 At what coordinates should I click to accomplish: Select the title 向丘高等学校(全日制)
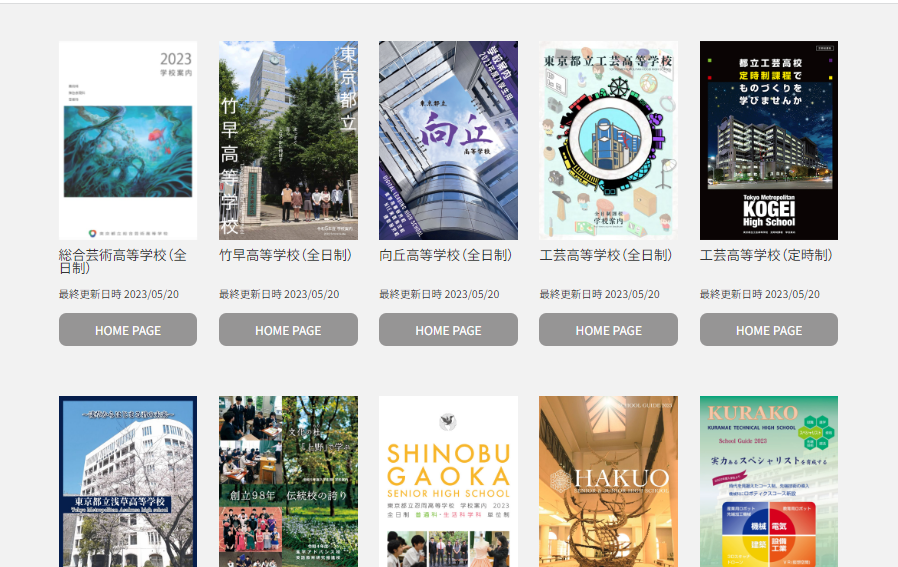446,255
